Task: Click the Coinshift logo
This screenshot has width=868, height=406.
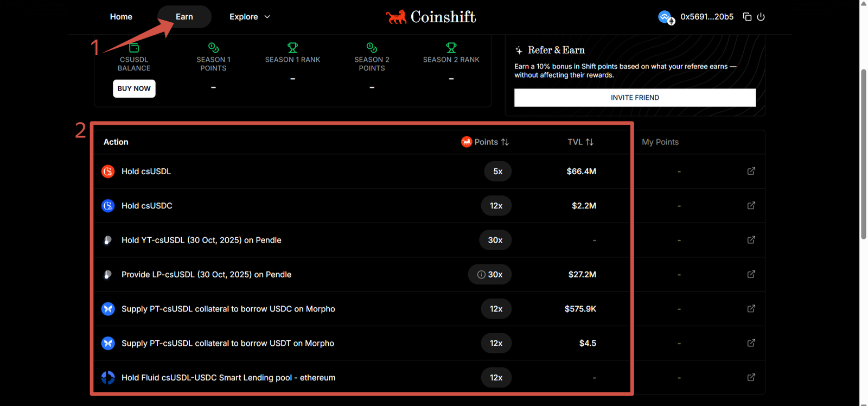Action: 431,17
